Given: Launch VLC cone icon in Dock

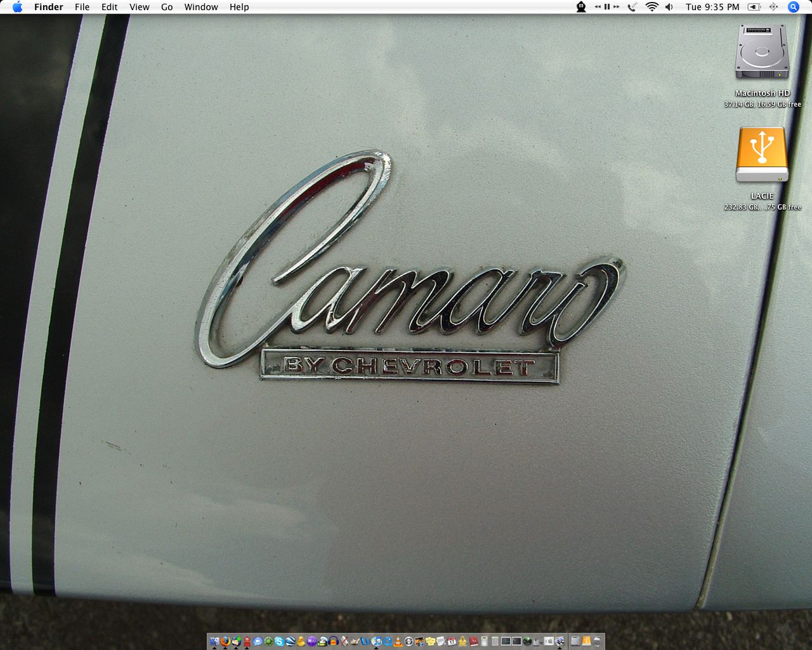Looking at the screenshot, I should (398, 641).
